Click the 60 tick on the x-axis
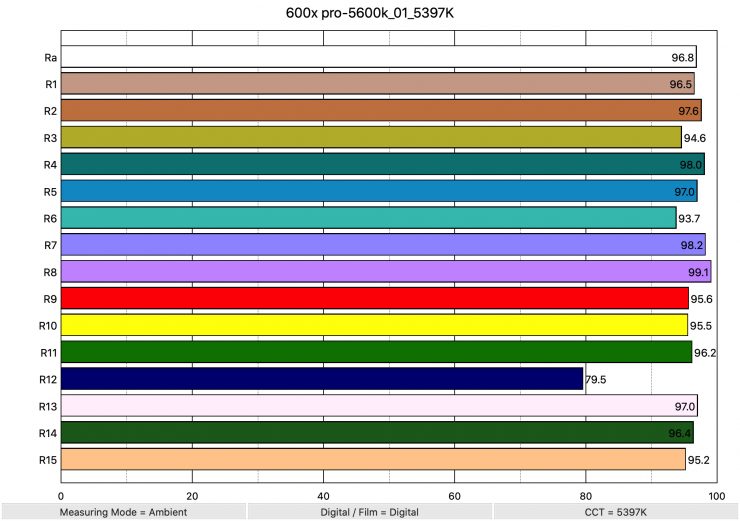The image size is (740, 521). (x=454, y=494)
